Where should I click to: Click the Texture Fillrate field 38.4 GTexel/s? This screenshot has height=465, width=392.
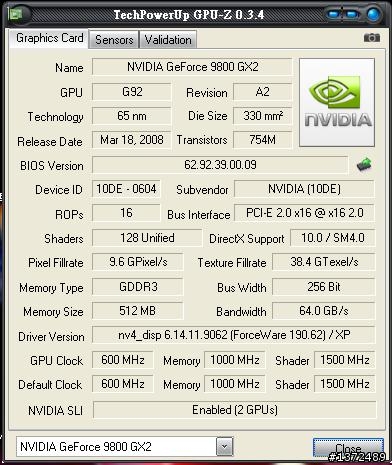click(324, 262)
